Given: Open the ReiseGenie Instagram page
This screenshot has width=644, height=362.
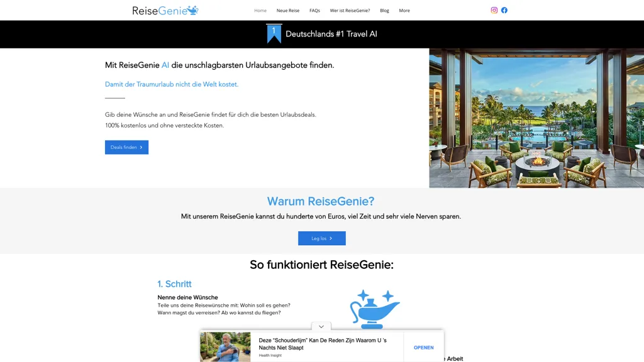Looking at the screenshot, I should pos(494,10).
